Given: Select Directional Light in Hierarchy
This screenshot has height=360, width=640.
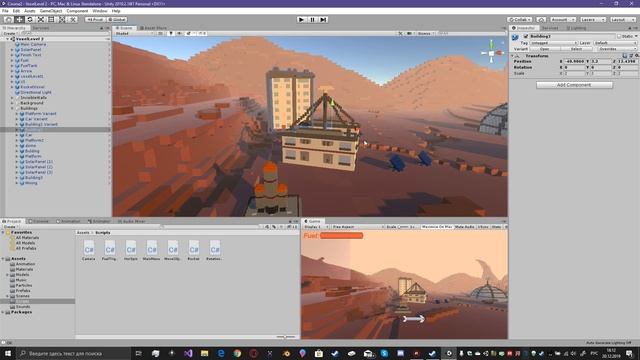Looking at the screenshot, I should pos(36,92).
